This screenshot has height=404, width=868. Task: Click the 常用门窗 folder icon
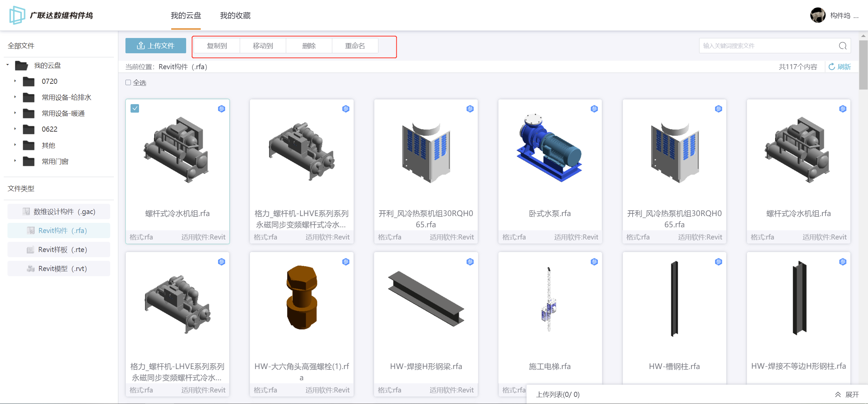[x=28, y=161]
